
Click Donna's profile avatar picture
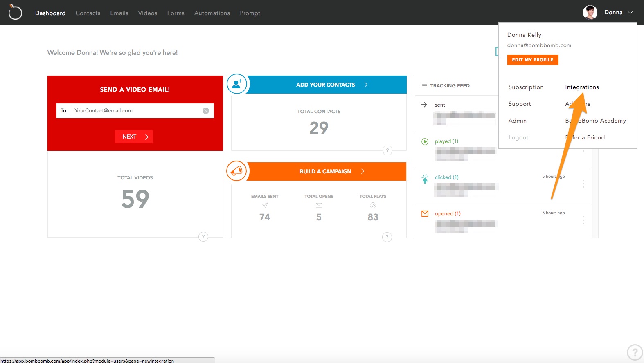(590, 12)
